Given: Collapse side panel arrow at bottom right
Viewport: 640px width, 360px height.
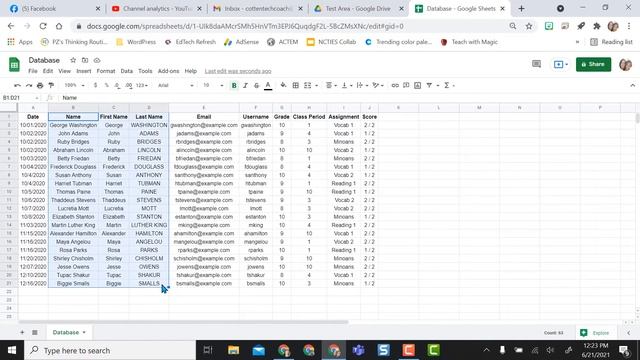Looking at the screenshot, I should click(x=629, y=333).
